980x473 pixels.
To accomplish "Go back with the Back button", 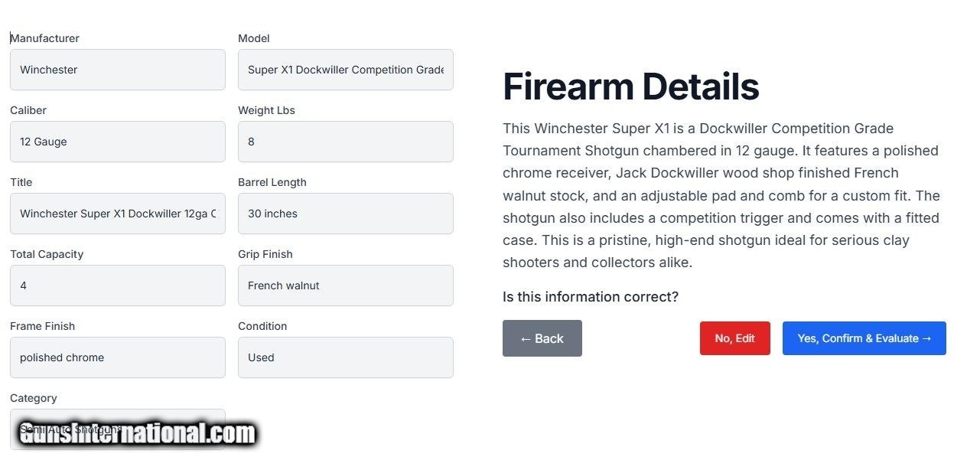I will [542, 338].
